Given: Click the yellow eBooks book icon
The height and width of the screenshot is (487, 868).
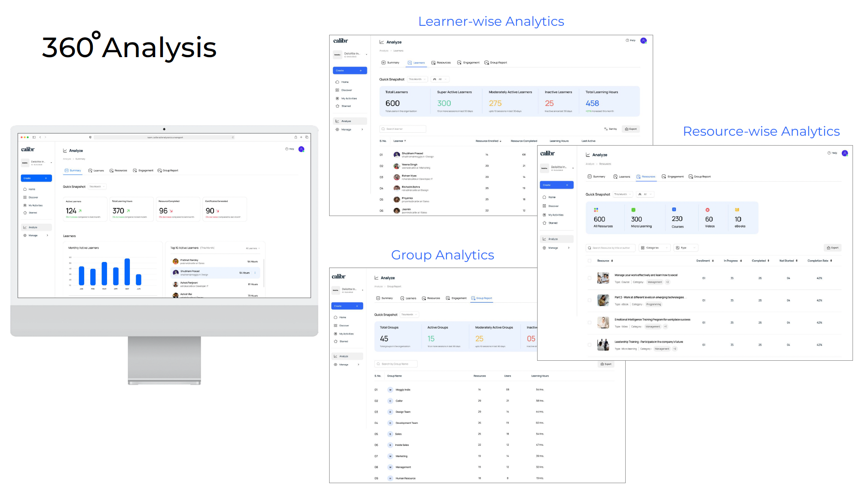Looking at the screenshot, I should tap(737, 210).
